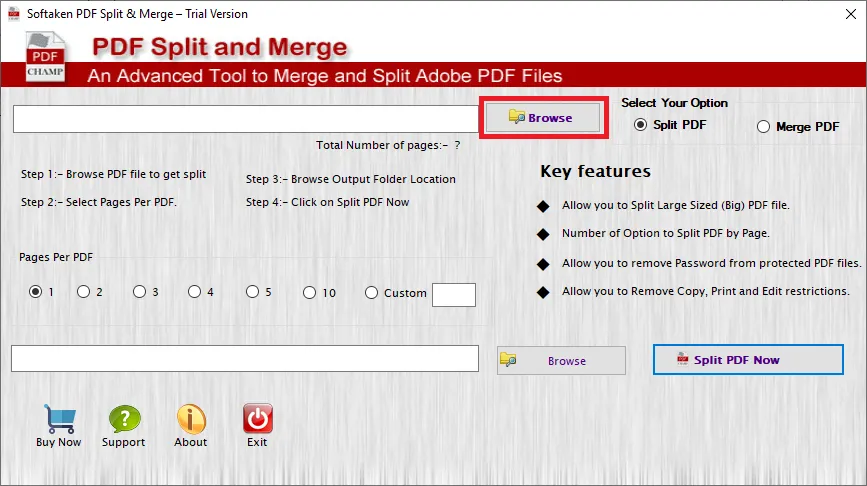Choose 2 pages per PDF

pyautogui.click(x=83, y=291)
